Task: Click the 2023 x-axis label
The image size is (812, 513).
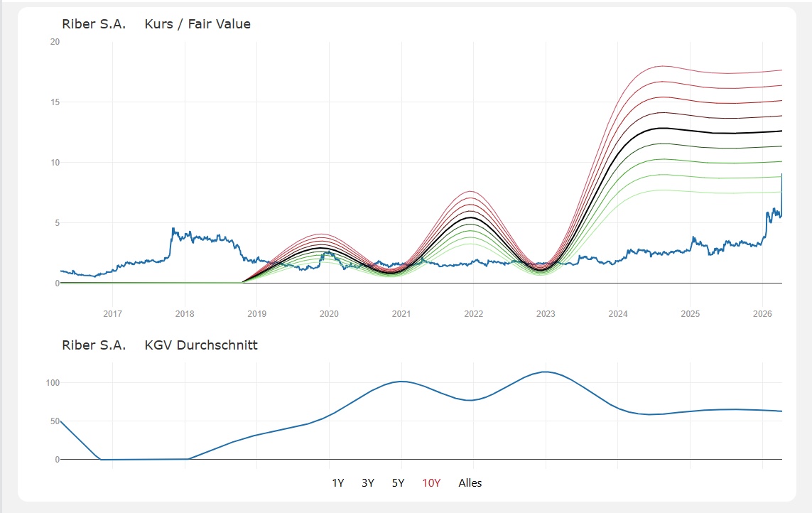Action: (x=546, y=313)
